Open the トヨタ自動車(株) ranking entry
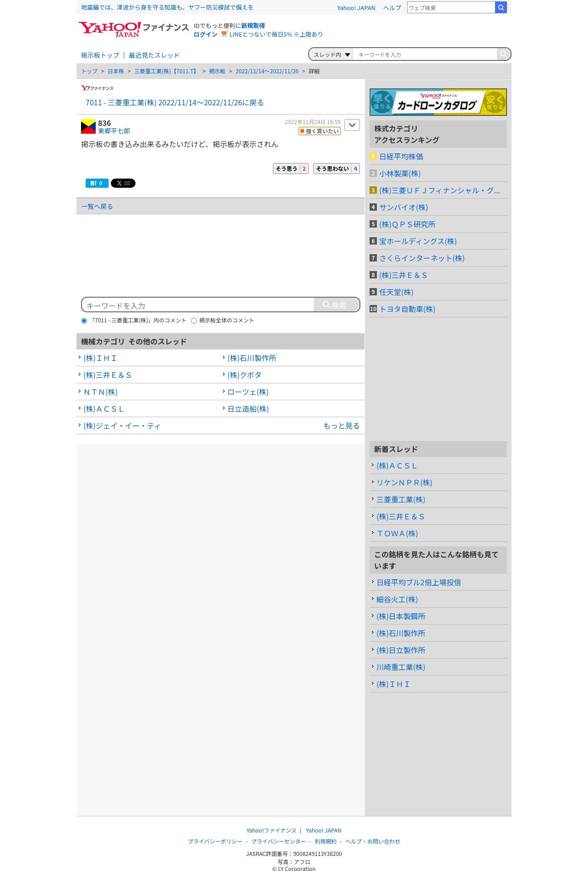The width and height of the screenshot is (588, 871). [407, 309]
